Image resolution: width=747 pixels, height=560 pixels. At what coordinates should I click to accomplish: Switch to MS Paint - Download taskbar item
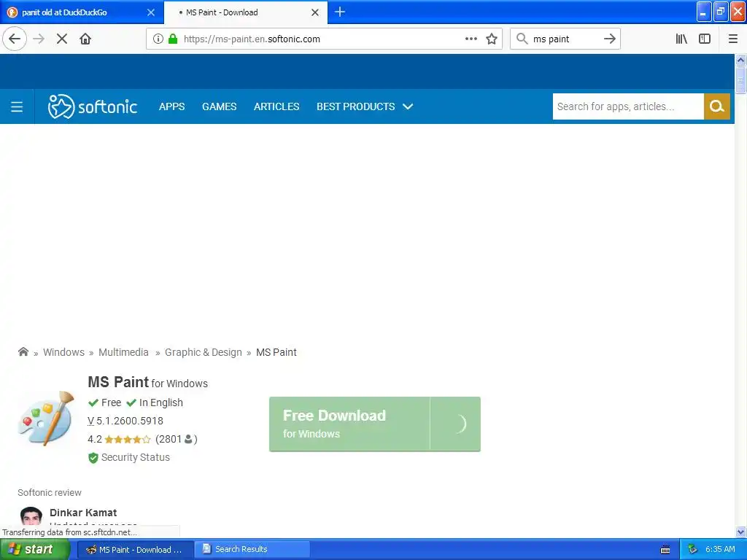135,550
